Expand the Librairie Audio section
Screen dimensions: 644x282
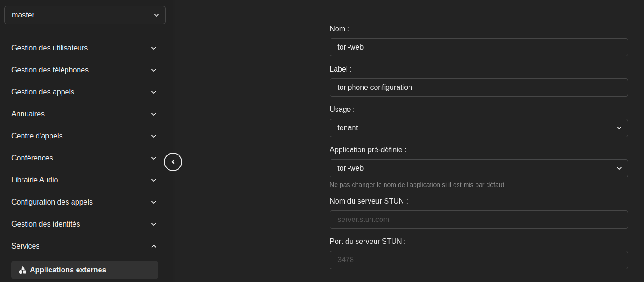(84, 180)
